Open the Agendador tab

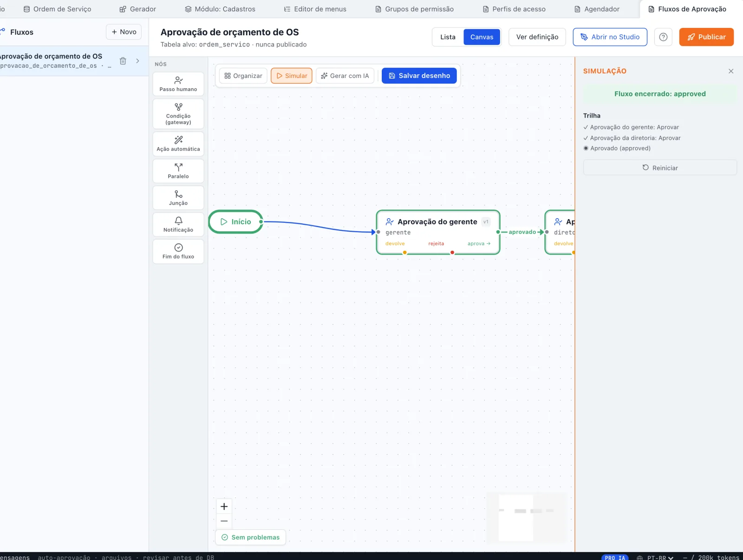click(597, 9)
